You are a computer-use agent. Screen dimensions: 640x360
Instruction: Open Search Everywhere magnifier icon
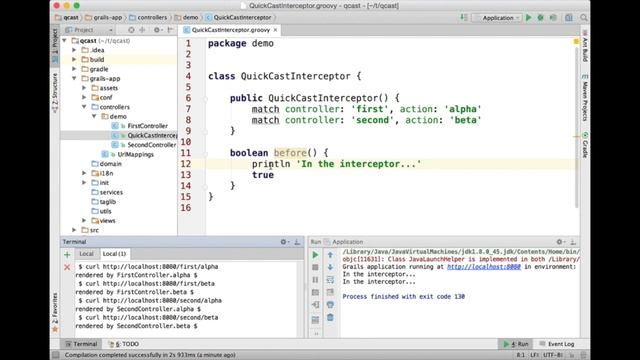pos(584,18)
